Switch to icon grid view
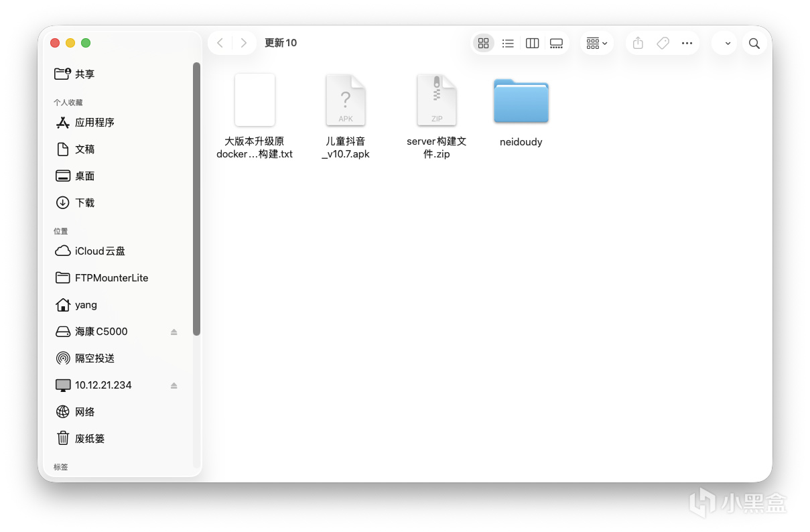Viewport: 810px width, 532px height. coord(484,43)
